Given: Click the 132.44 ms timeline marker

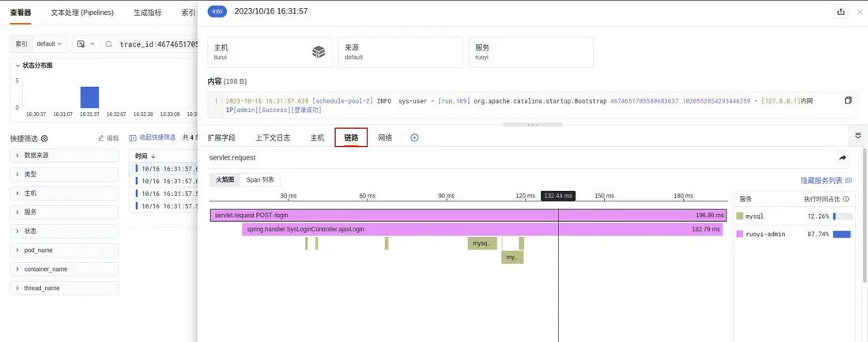Looking at the screenshot, I should click(558, 196).
